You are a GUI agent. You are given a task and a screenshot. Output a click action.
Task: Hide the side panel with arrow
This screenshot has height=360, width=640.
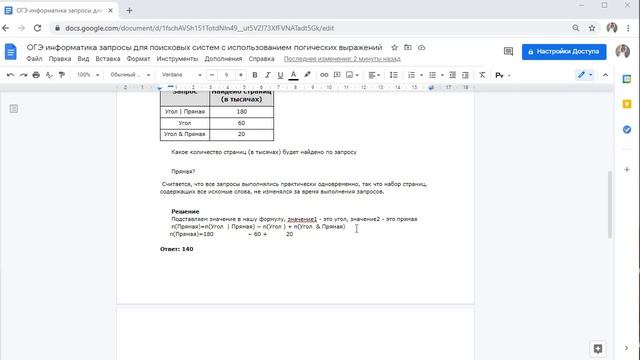pos(627,348)
